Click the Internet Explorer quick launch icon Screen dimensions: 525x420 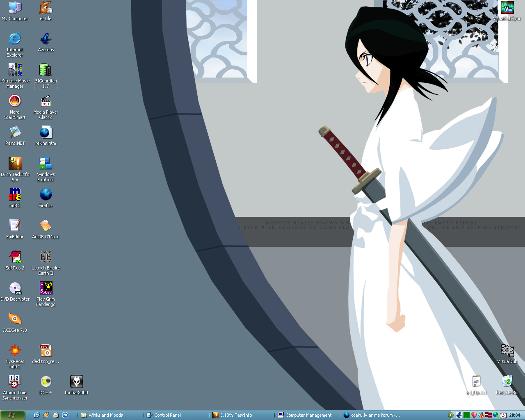coord(36,415)
